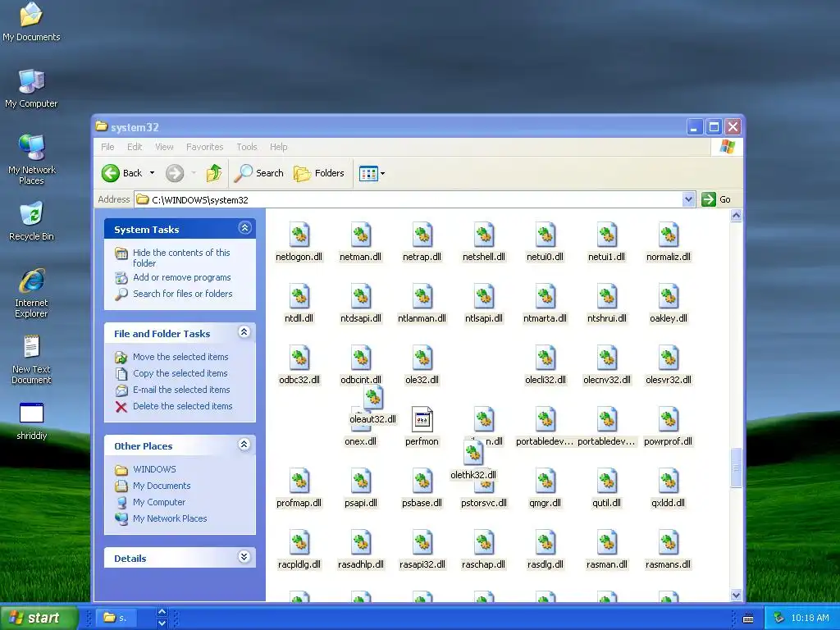The width and height of the screenshot is (840, 630).
Task: Select the Internet Explorer desktop icon
Action: pyautogui.click(x=32, y=293)
